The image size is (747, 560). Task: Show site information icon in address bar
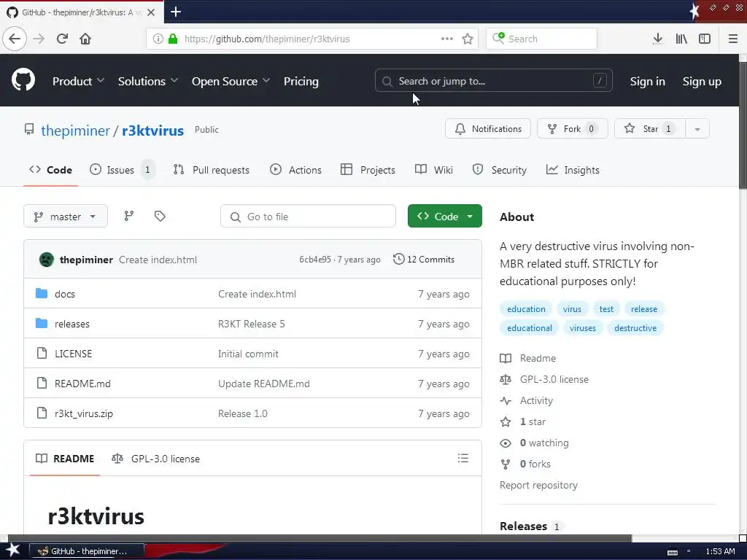pyautogui.click(x=158, y=39)
